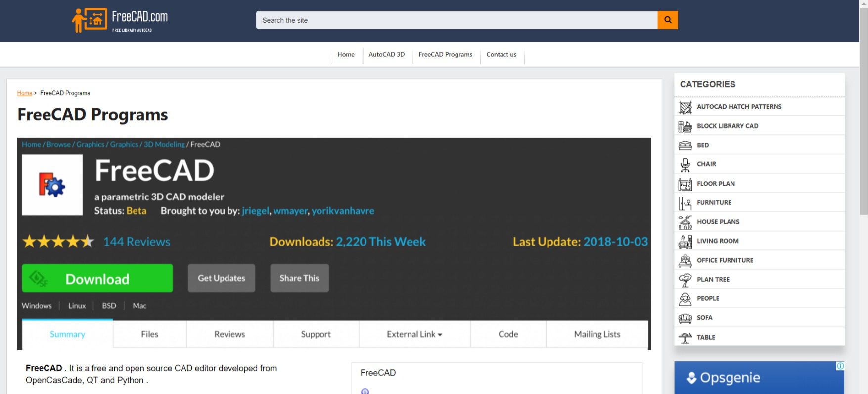Click the People category icon
The height and width of the screenshot is (394, 868).
(x=685, y=299)
